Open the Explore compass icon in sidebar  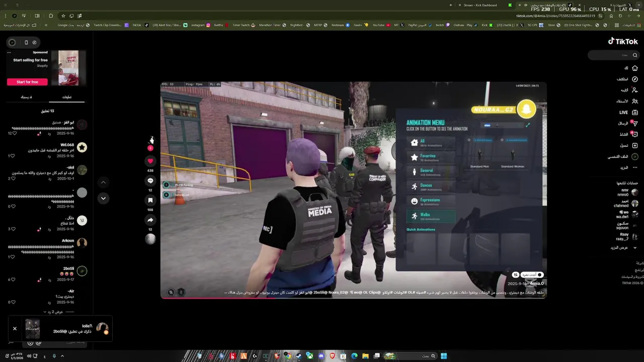click(635, 79)
